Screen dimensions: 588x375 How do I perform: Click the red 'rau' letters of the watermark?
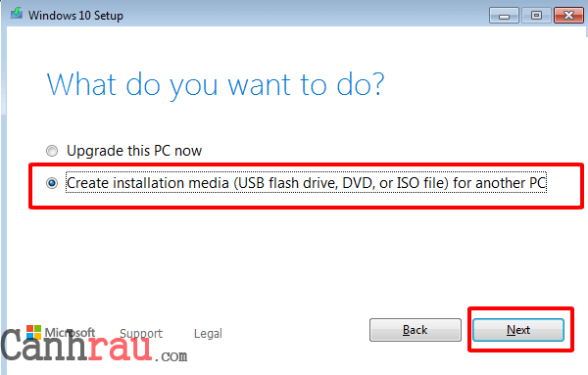(120, 348)
